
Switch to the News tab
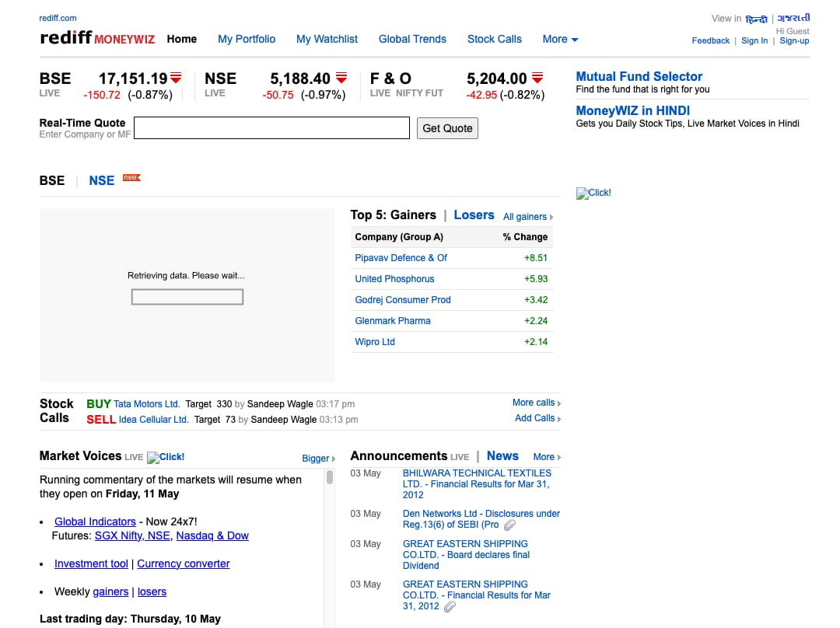point(502,455)
